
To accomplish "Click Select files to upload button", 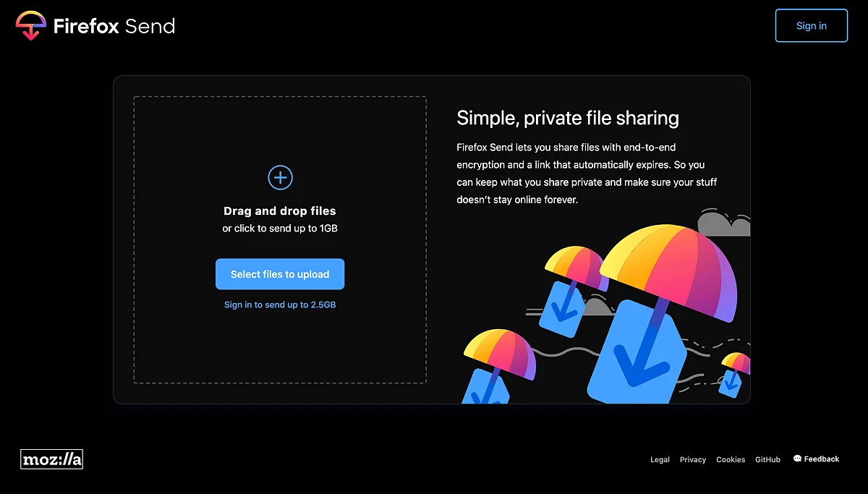I will [280, 274].
